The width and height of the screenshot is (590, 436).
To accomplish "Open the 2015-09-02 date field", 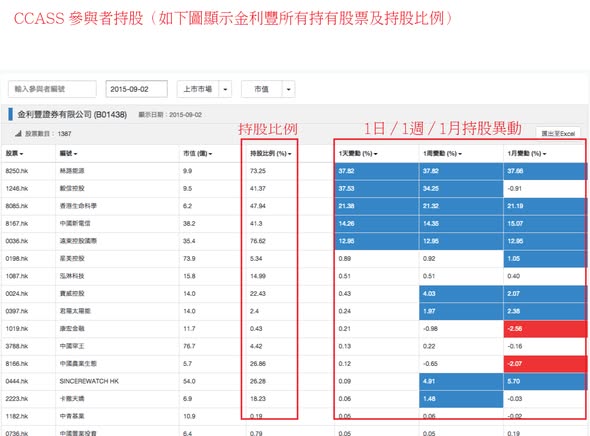I will click(x=136, y=89).
